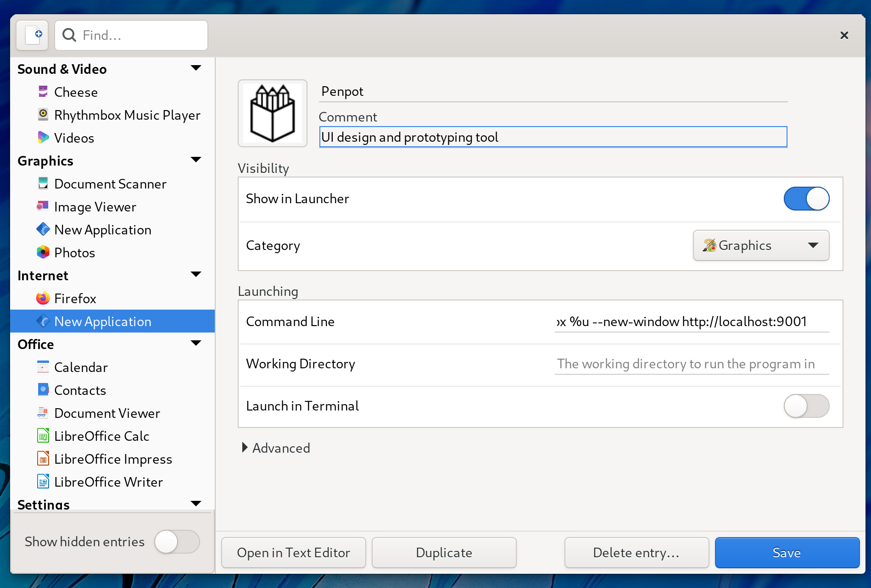The width and height of the screenshot is (871, 588).
Task: Click Open in Text Editor button
Action: [294, 553]
